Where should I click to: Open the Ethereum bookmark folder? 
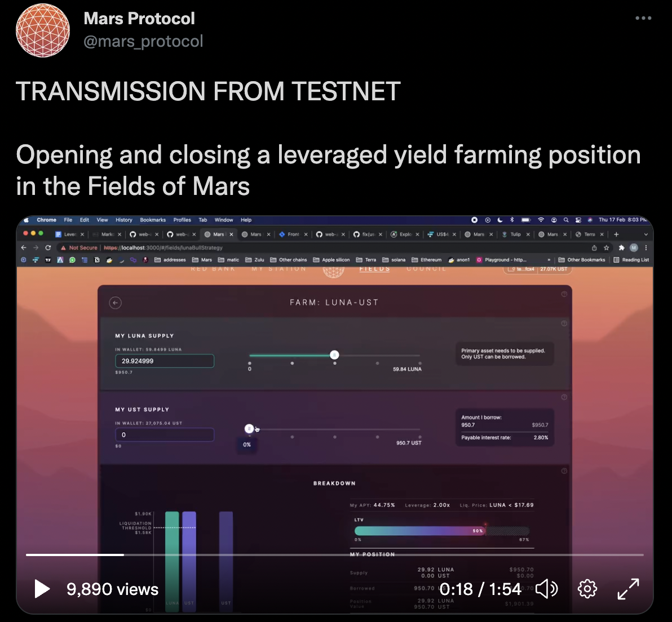[426, 260]
